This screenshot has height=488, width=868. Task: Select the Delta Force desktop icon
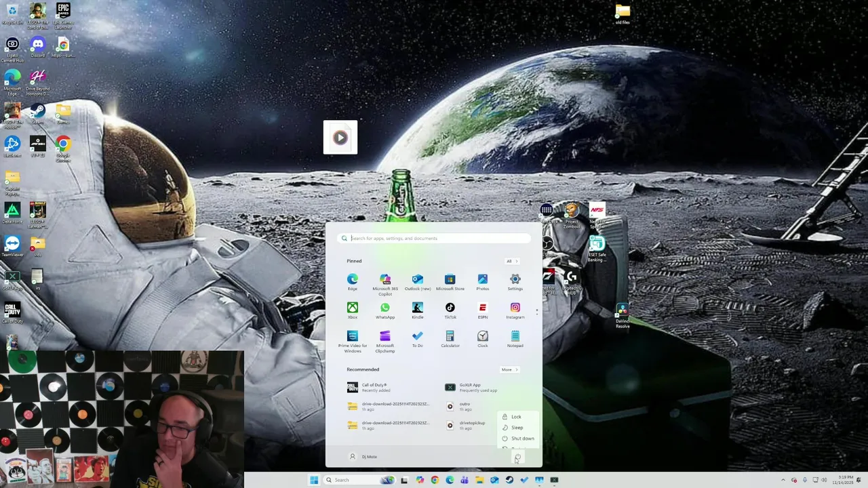[12, 213]
